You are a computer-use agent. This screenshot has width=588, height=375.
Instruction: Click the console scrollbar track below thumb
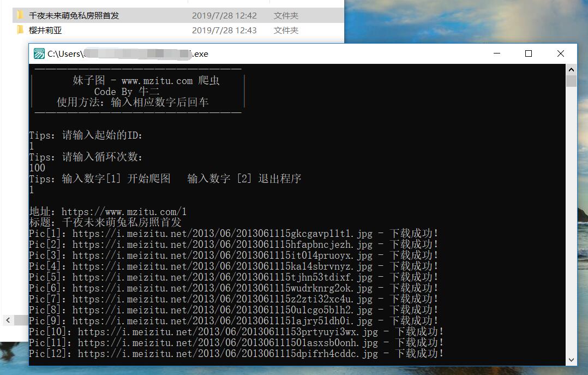tap(571, 218)
